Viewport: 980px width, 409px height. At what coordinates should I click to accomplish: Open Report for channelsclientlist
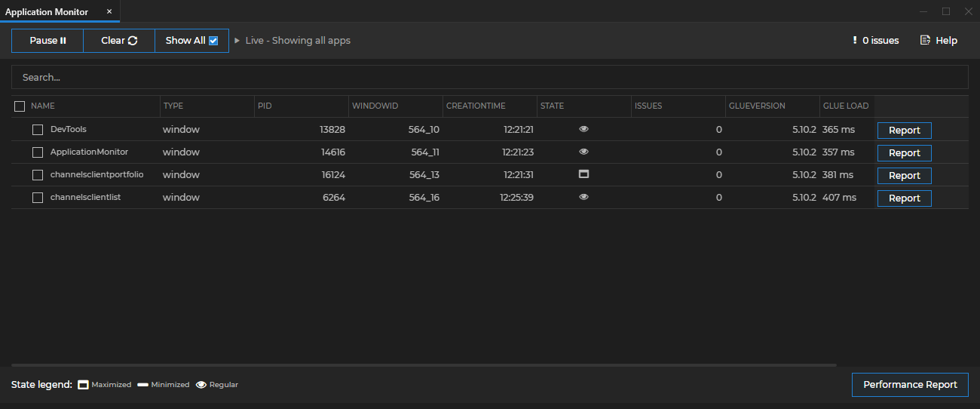pyautogui.click(x=905, y=198)
